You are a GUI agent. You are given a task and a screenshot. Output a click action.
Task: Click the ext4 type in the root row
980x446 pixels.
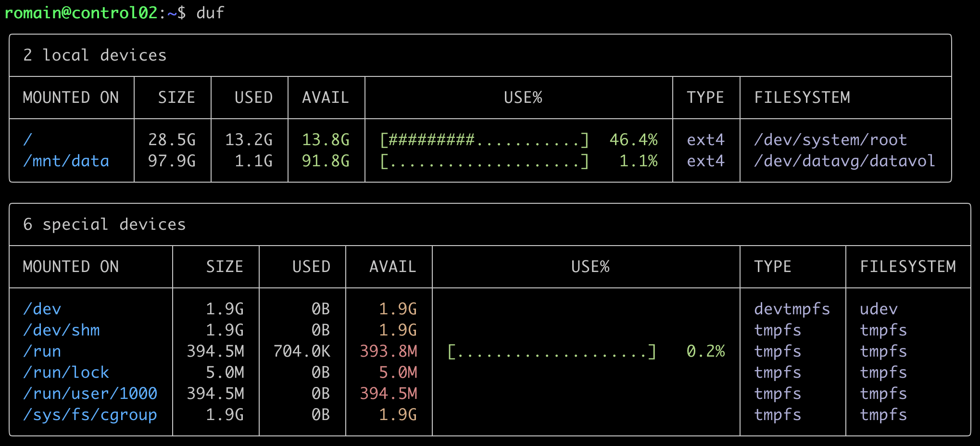705,140
